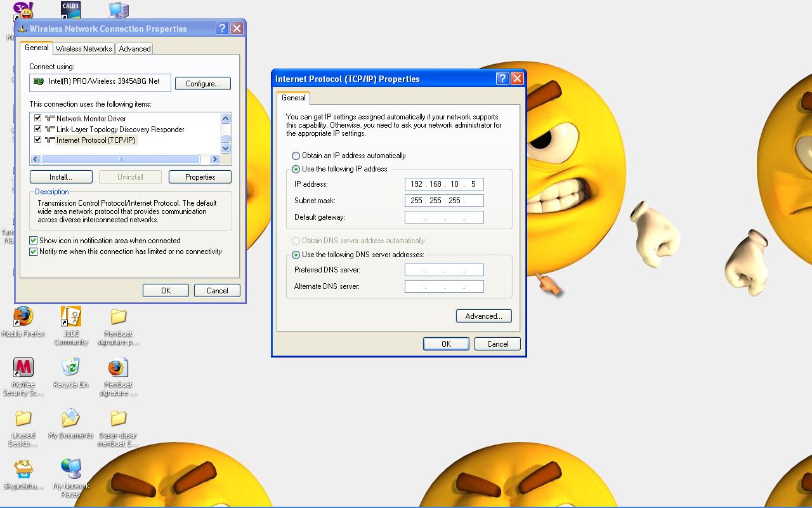The image size is (812, 508).
Task: Launch the SkypeSetup installer icon
Action: (23, 469)
